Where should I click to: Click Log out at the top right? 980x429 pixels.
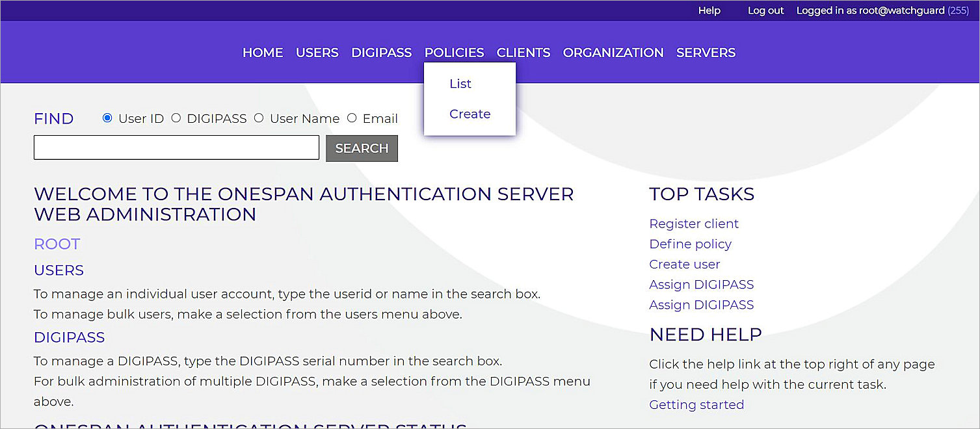point(765,10)
